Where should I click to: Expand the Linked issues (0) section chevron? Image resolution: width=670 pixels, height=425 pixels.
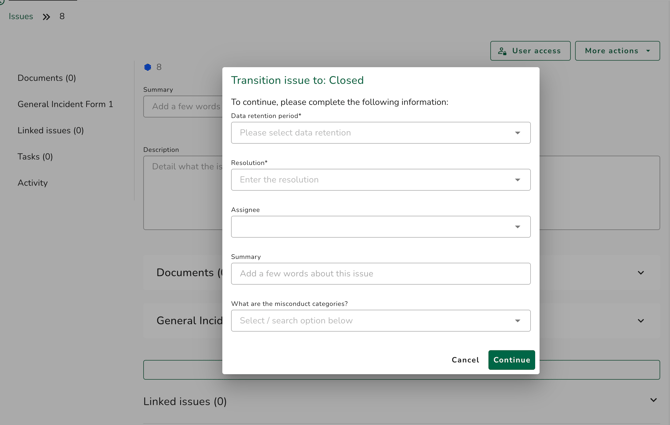coord(653,400)
